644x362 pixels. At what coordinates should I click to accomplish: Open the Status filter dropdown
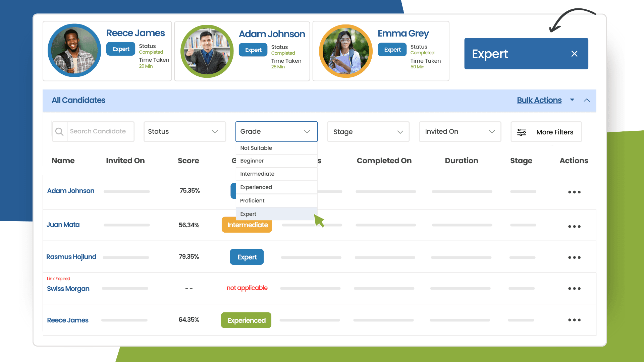click(x=184, y=132)
